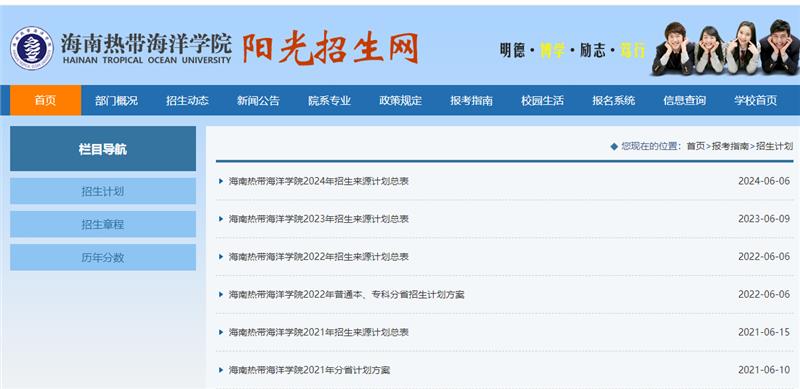Select 新闻公告 in the top navigation

click(x=258, y=101)
